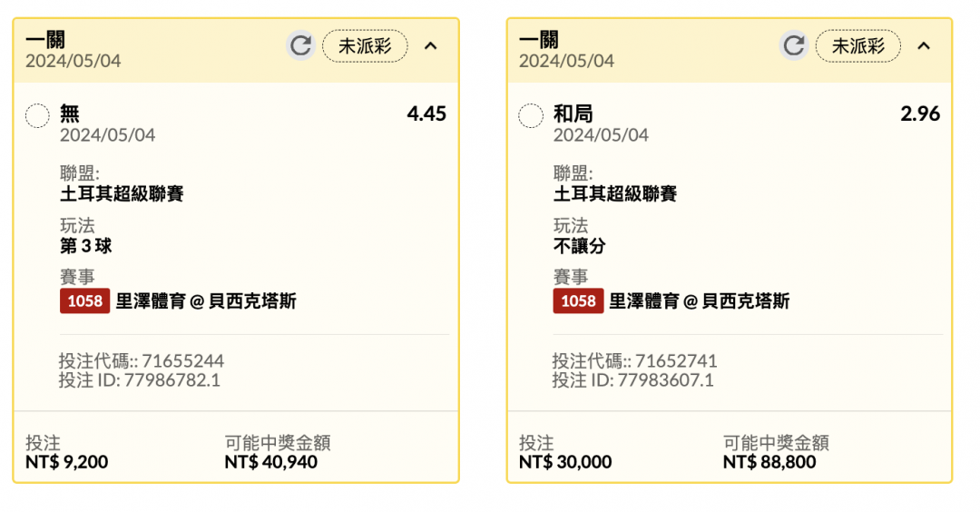The height and width of the screenshot is (512, 980).
Task: Click odds value 2.96
Action: (920, 113)
